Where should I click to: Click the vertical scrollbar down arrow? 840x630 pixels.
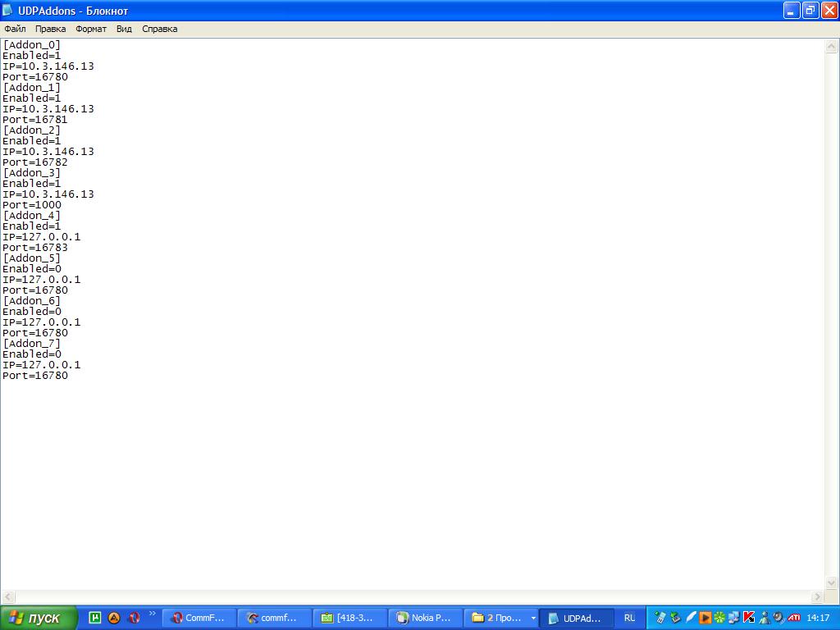coord(832,582)
